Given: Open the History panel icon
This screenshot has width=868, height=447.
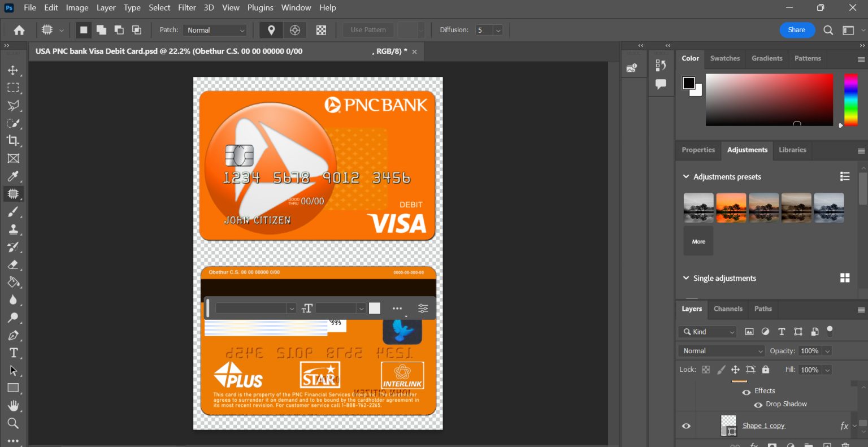Looking at the screenshot, I should pos(661,66).
